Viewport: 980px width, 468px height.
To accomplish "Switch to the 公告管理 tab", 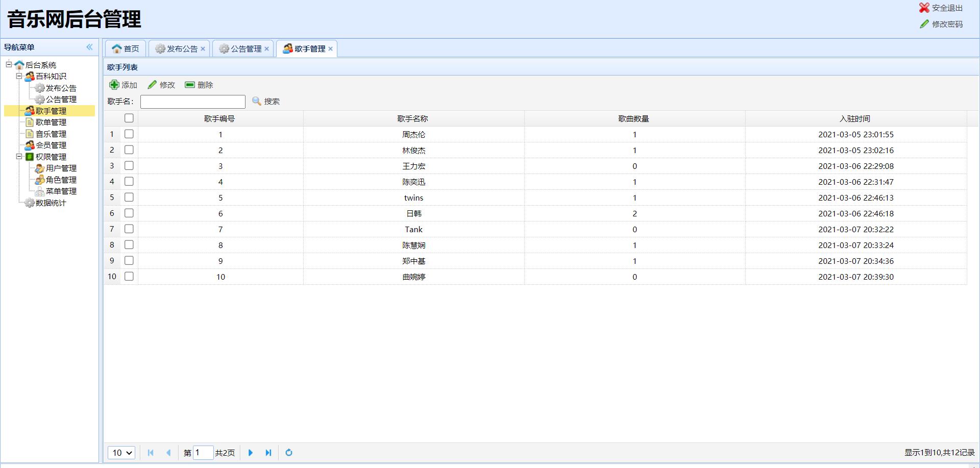I will [243, 48].
